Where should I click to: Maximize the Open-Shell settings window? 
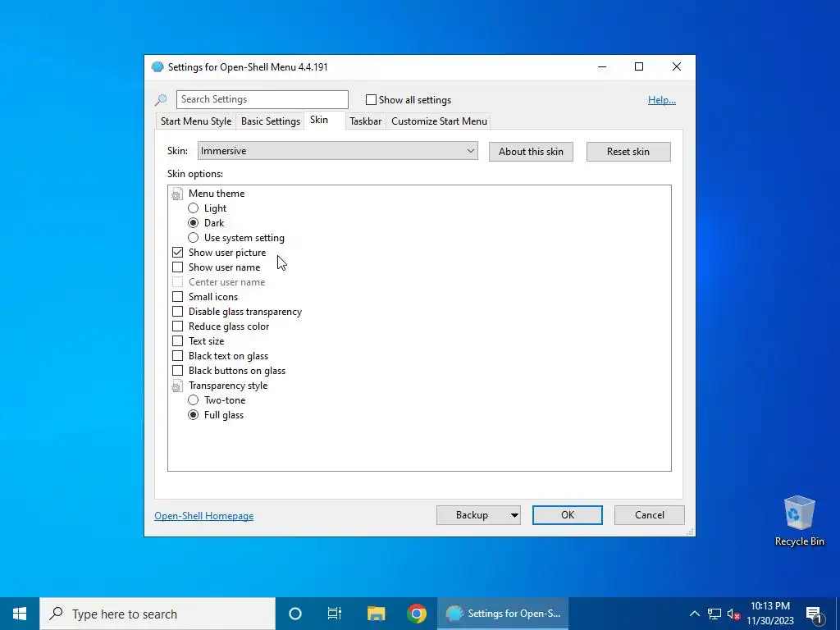638,67
